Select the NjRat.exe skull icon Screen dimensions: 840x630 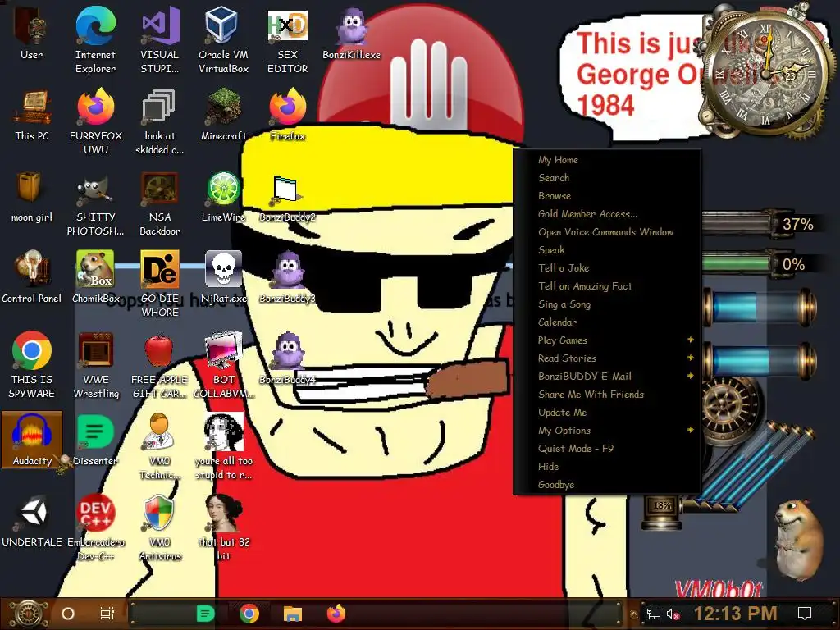tap(223, 277)
